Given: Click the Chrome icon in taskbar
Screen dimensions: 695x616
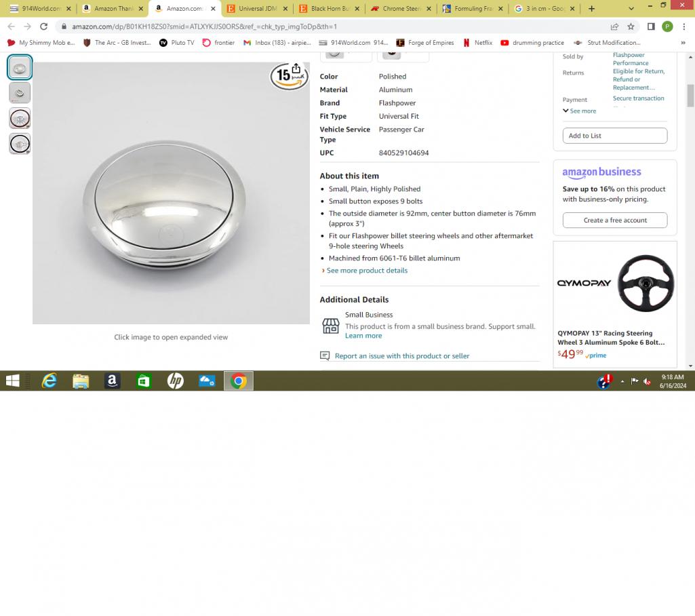Looking at the screenshot, I should click(239, 381).
